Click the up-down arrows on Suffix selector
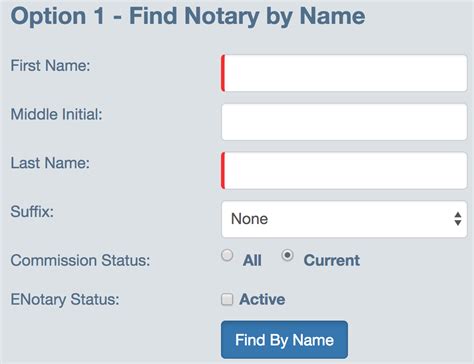 (x=458, y=219)
